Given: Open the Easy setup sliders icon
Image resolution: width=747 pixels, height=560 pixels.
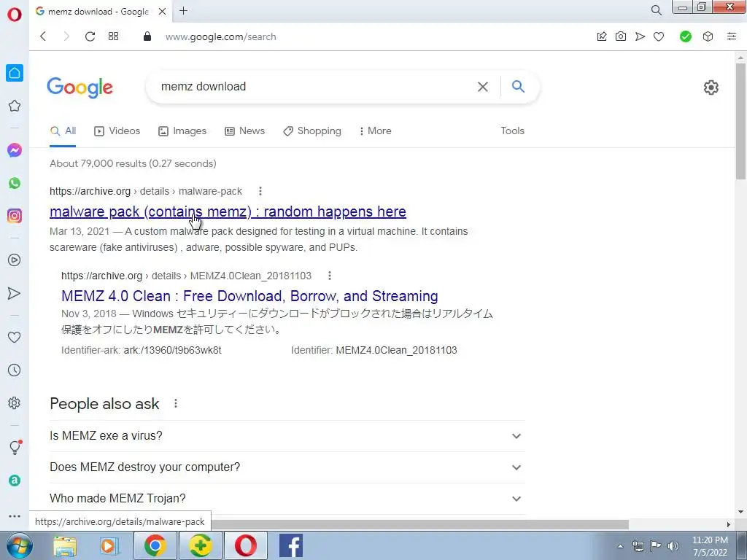Looking at the screenshot, I should (x=732, y=36).
